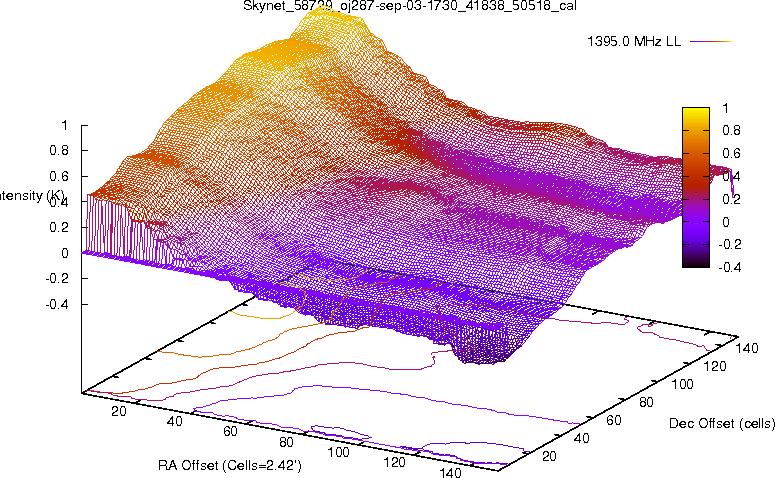
Task: Select color bar tick label -0.4
Action: (x=729, y=267)
